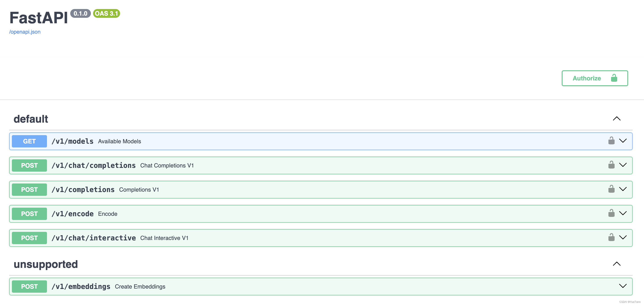Click the 'unsupported' tag heading

click(x=46, y=265)
